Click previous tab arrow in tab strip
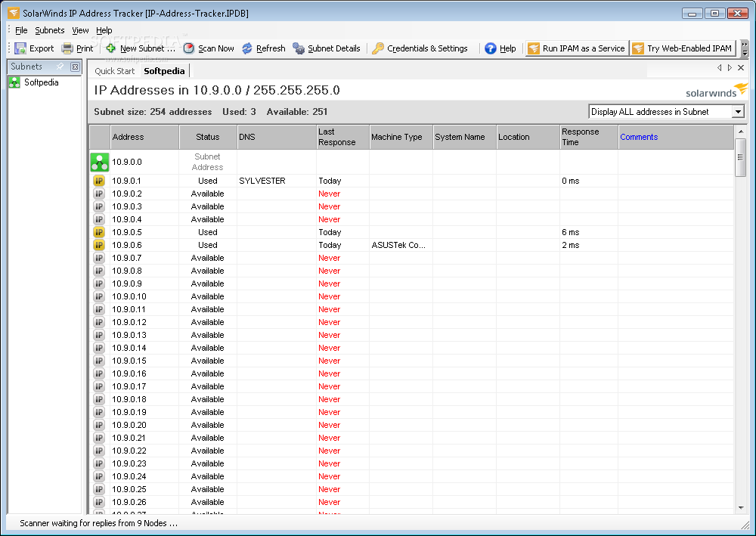 pyautogui.click(x=720, y=68)
